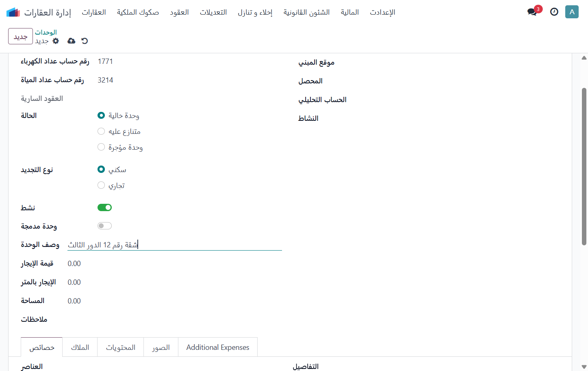Open the property management app logo
The width and height of the screenshot is (588, 371).
(13, 12)
